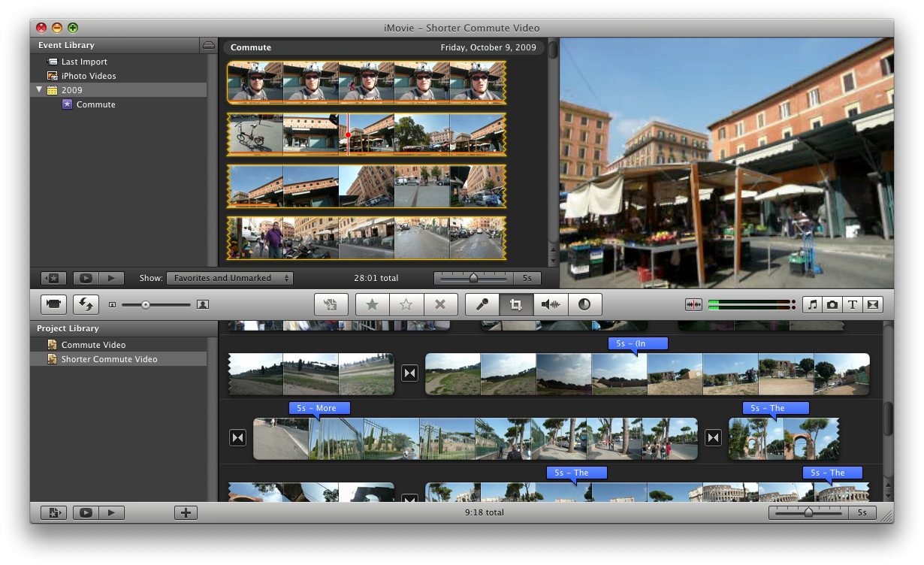Open the Show Favorites and Unmarked dropdown
This screenshot has width=924, height=565.
[x=230, y=278]
